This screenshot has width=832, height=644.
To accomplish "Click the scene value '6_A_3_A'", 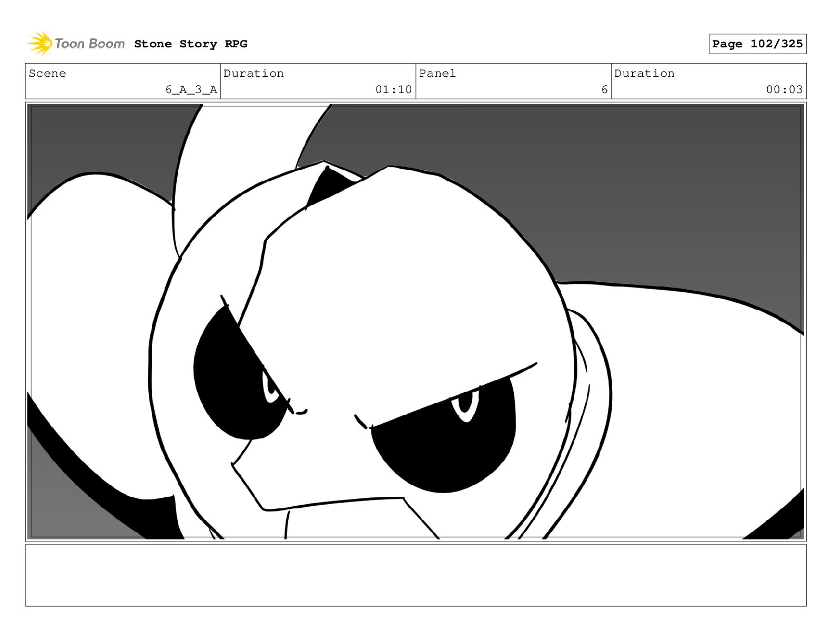I will tap(191, 90).
